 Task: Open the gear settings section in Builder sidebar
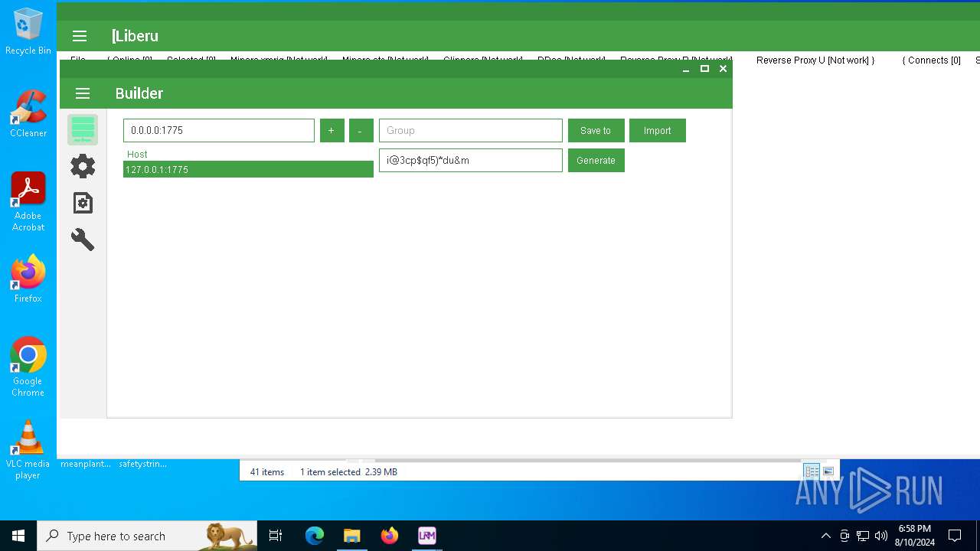pyautogui.click(x=83, y=166)
